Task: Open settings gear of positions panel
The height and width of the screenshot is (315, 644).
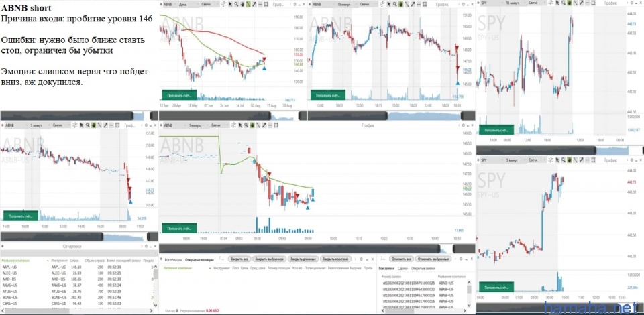Action: click(361, 259)
